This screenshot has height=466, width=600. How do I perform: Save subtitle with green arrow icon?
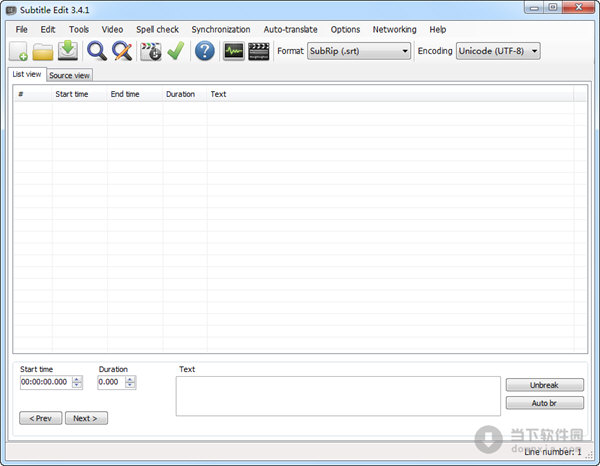[x=68, y=51]
